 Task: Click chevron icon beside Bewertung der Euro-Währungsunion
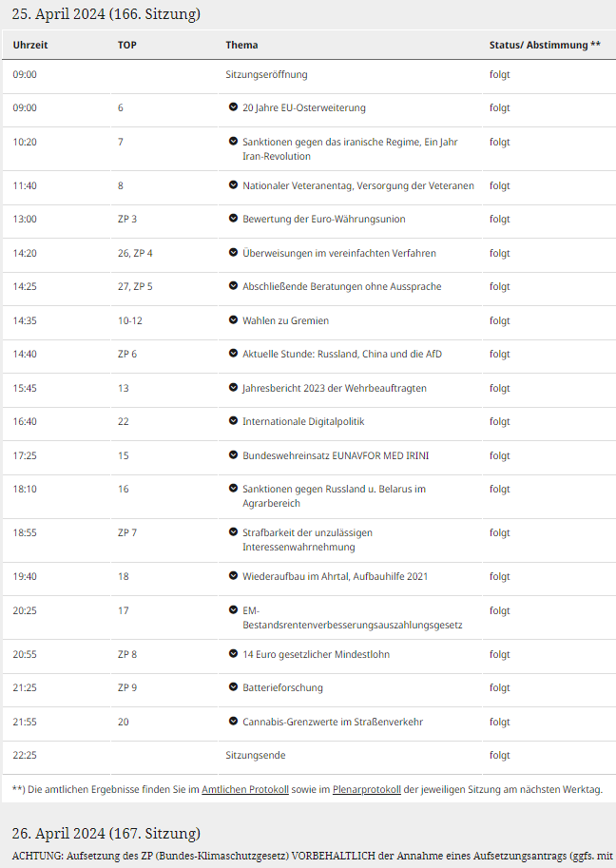pos(233,219)
